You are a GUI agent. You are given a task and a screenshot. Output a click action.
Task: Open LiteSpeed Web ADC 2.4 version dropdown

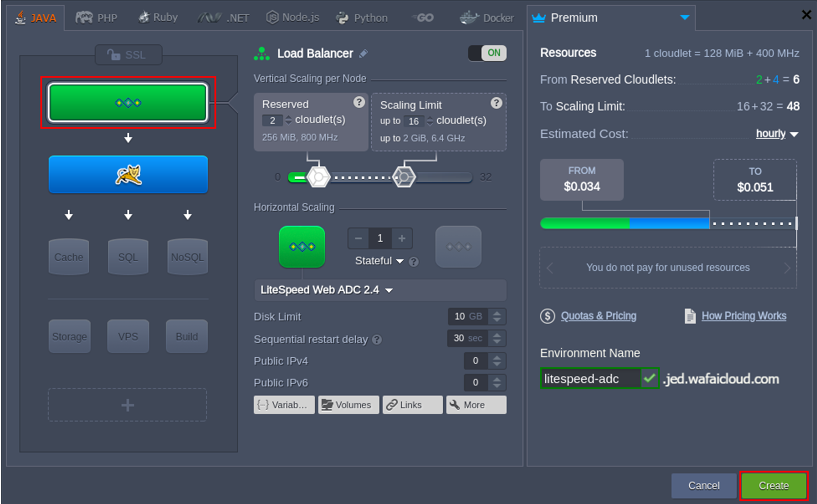380,290
